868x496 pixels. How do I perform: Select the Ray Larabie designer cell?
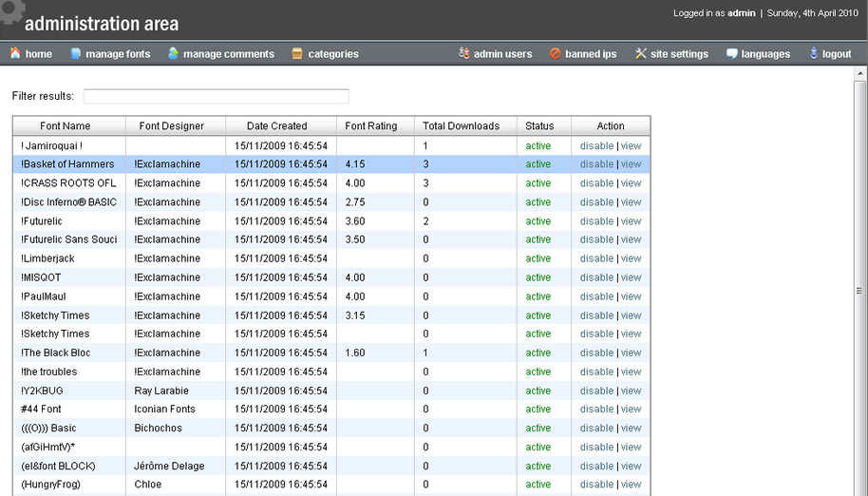point(176,391)
